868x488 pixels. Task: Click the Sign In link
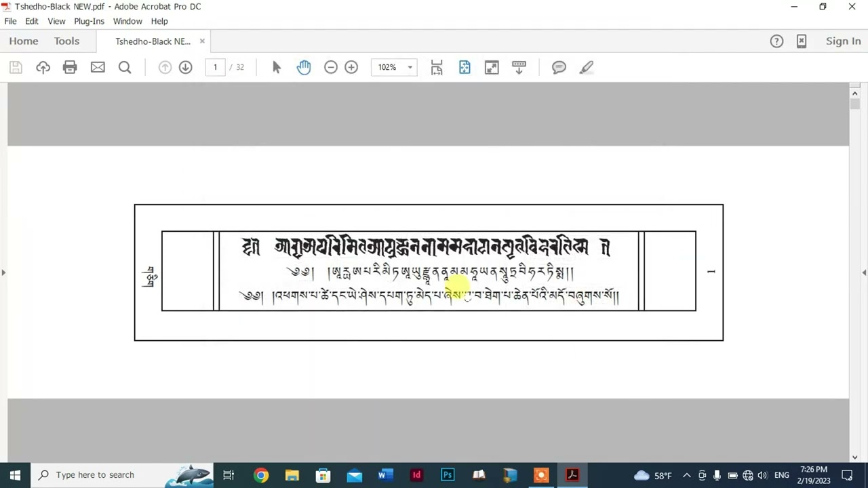(843, 41)
